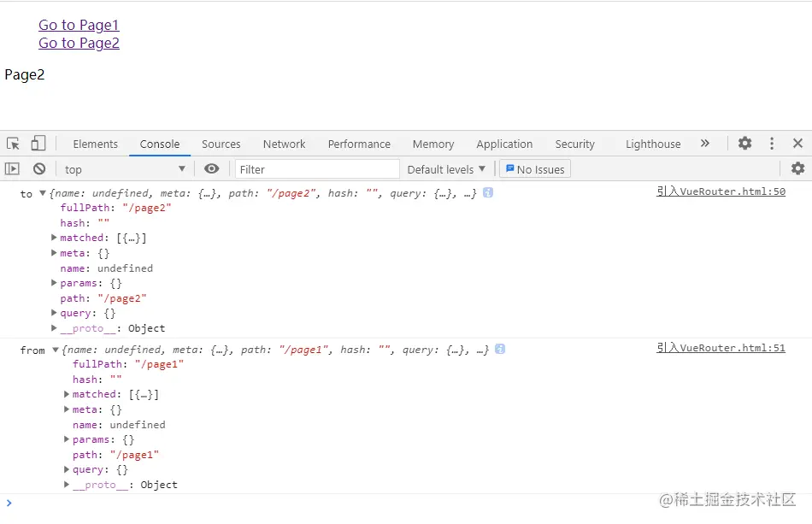
Task: Click the console prompt input line
Action: click(x=406, y=503)
